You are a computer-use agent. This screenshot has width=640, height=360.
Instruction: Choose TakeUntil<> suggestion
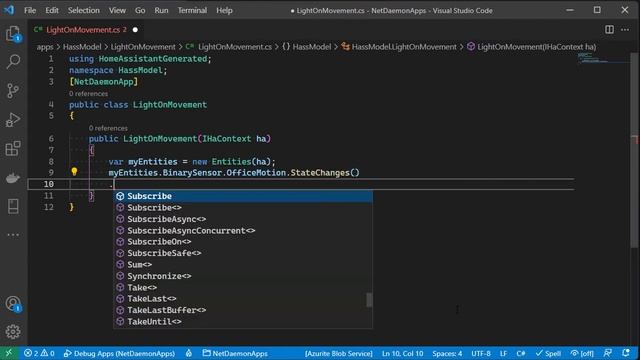click(x=243, y=322)
